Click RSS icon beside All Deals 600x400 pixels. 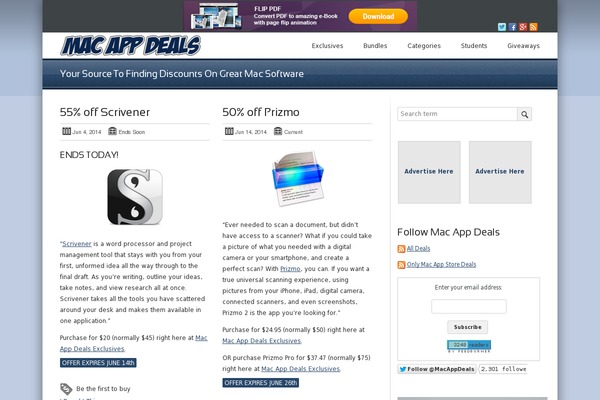pos(401,249)
